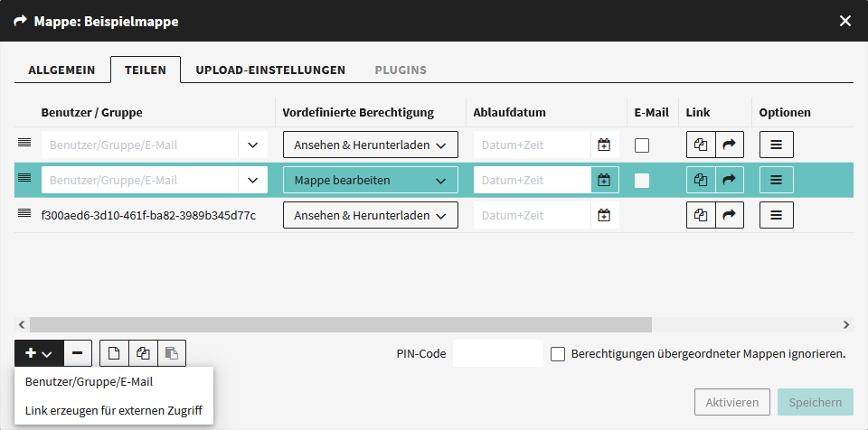Click the Benutzer / Gruppe column header
This screenshot has height=430, width=868.
coord(91,112)
